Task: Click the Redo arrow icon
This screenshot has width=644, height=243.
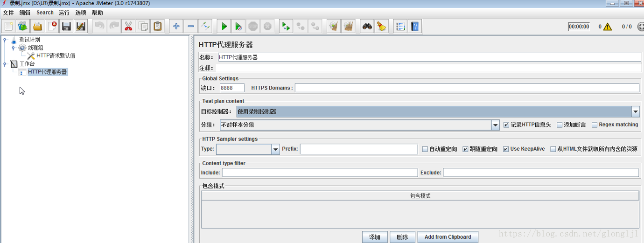Action: point(114,26)
